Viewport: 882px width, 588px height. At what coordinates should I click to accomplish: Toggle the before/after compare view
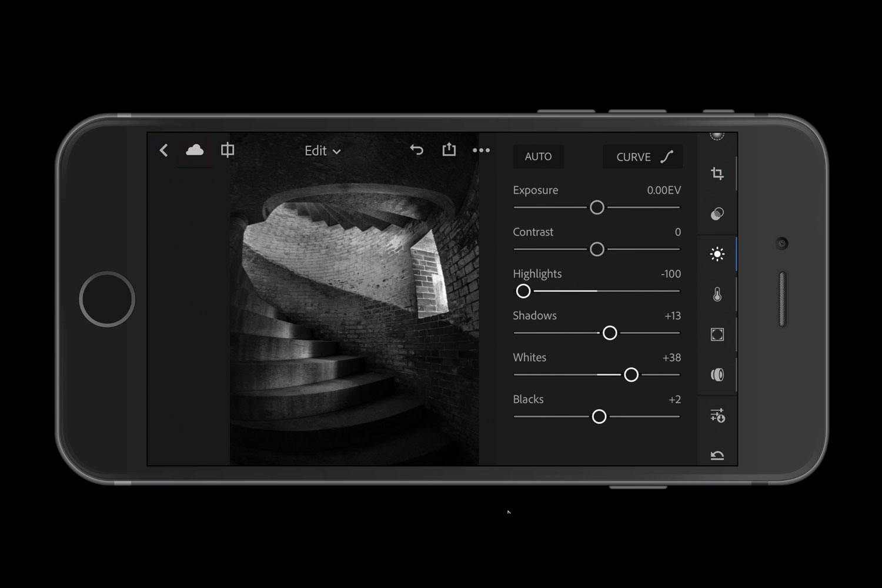tap(227, 151)
